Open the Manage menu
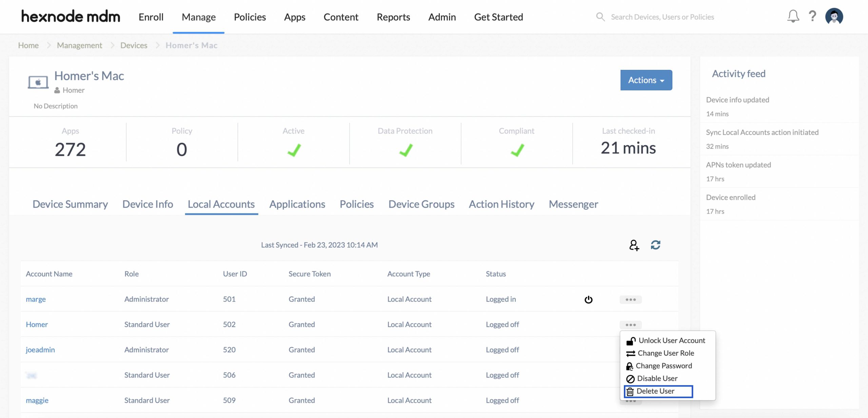868x418 pixels. click(199, 17)
